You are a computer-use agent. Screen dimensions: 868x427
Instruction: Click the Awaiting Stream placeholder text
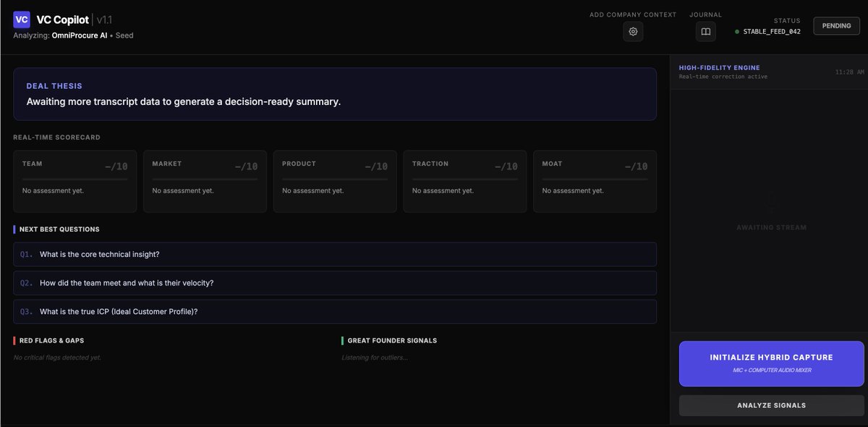click(x=771, y=227)
